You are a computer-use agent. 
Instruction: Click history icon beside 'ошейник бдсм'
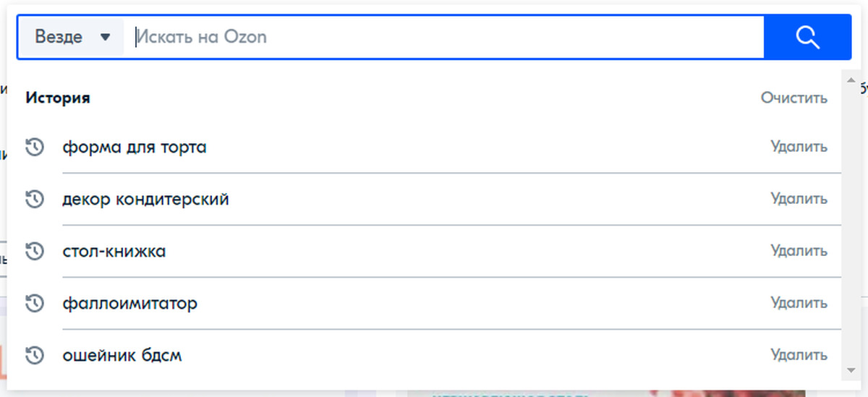pyautogui.click(x=35, y=355)
